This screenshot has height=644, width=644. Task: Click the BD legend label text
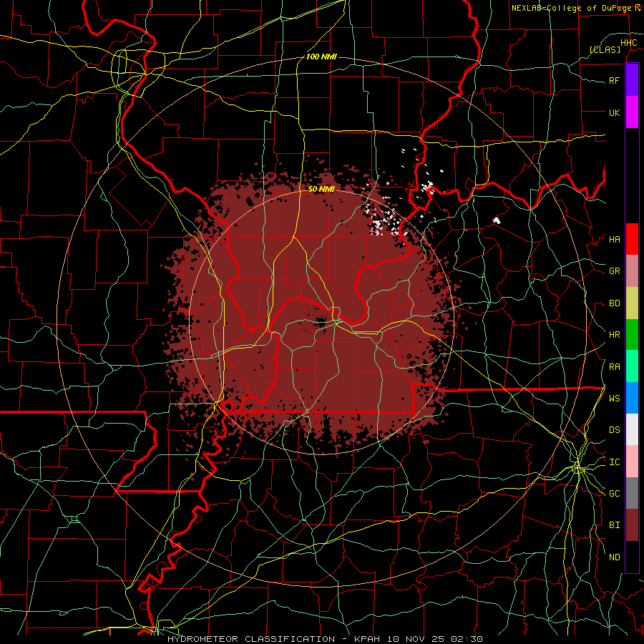pos(615,303)
